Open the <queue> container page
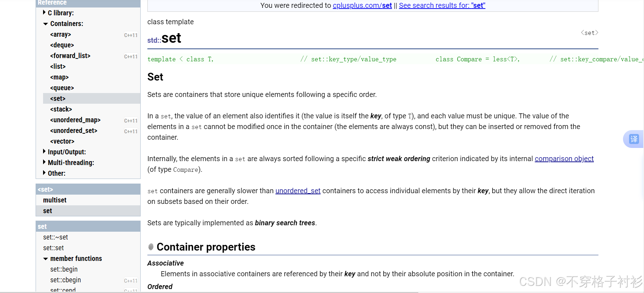Viewport: 644px width, 293px height. coord(62,88)
